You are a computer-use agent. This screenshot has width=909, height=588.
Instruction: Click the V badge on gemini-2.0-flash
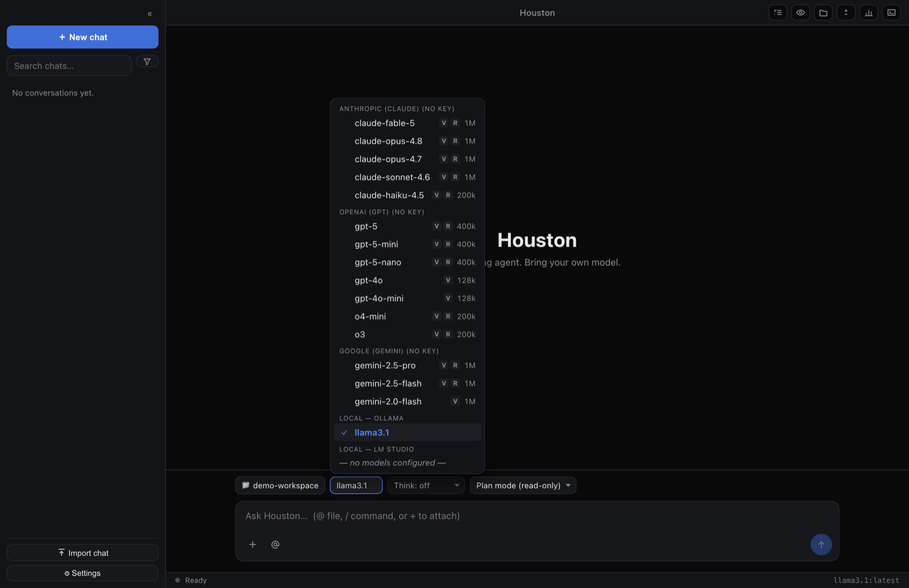coord(455,401)
